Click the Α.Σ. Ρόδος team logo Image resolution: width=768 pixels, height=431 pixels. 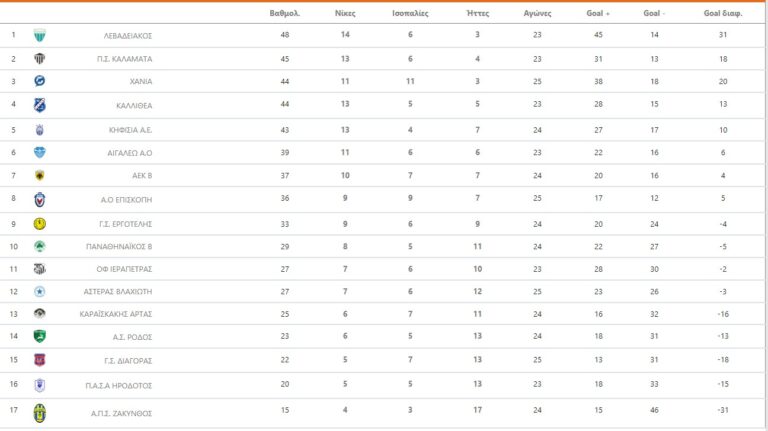[40, 336]
